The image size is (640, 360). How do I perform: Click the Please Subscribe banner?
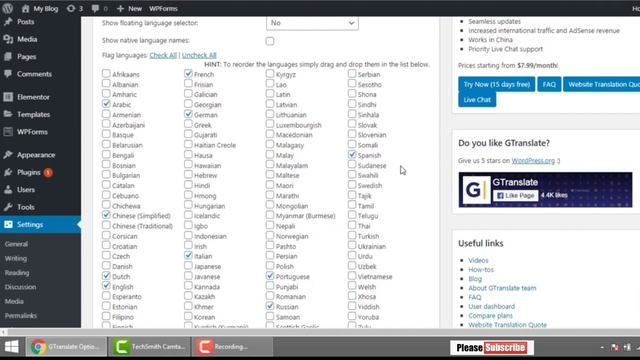(x=492, y=347)
